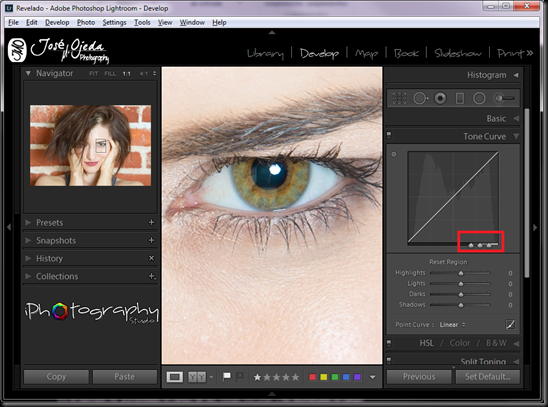This screenshot has height=407, width=548.
Task: Switch HSL panel to Color mode
Action: coord(460,343)
